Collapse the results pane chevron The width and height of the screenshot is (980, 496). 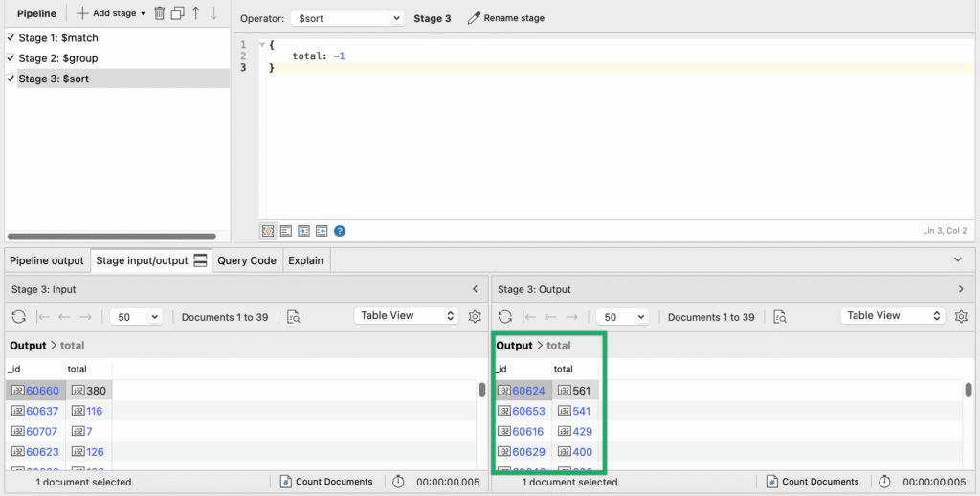[958, 259]
